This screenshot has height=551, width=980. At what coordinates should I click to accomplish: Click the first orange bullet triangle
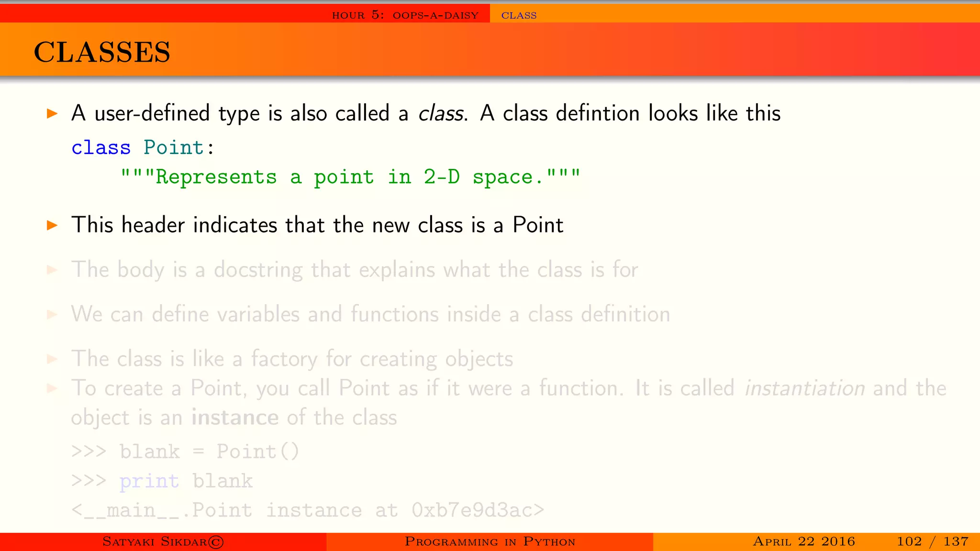tap(52, 114)
